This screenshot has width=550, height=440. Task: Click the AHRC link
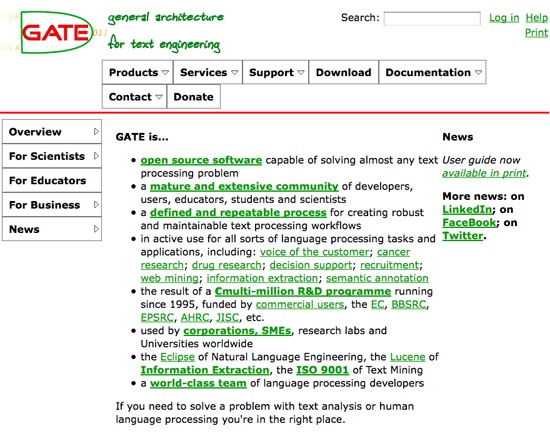pos(195,318)
